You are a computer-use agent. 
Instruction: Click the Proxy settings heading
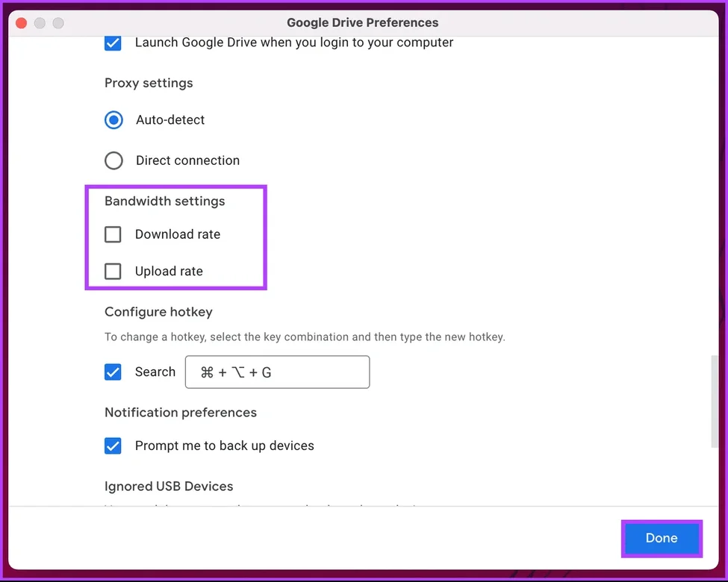(x=149, y=83)
